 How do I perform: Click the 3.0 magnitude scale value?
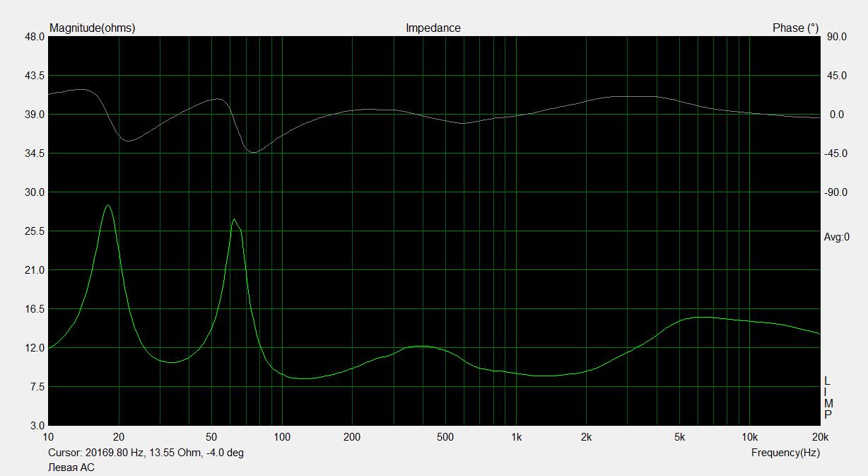pos(37,426)
